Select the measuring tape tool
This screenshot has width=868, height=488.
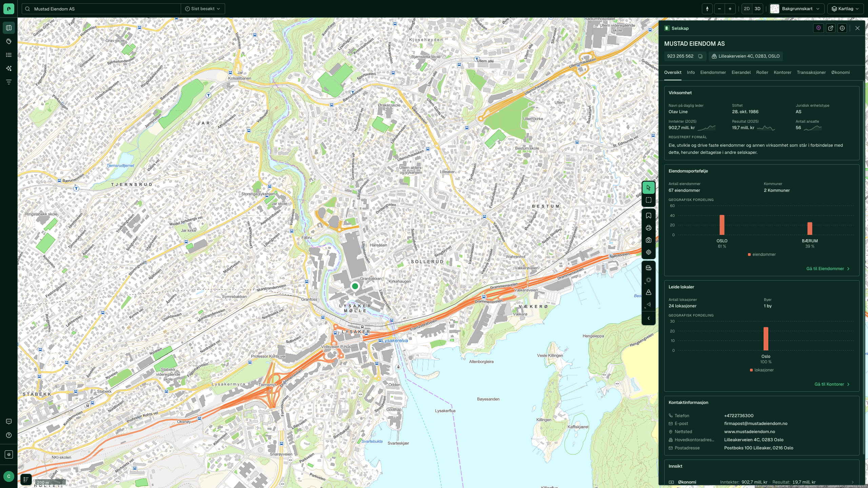click(649, 268)
